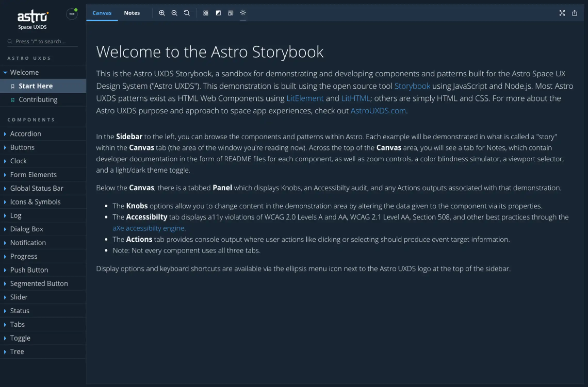Click the zoom in icon

click(162, 13)
